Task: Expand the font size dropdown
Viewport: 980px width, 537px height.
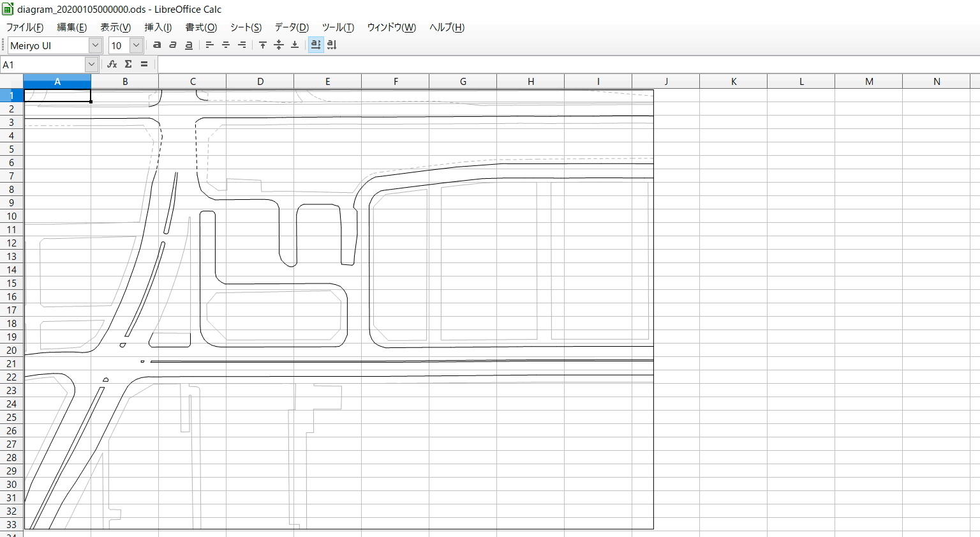Action: click(x=136, y=45)
